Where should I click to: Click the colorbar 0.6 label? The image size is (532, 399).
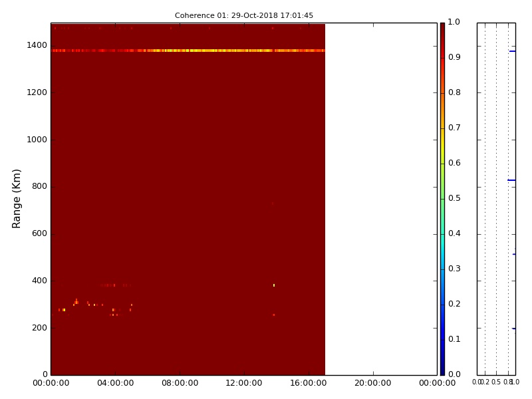(454, 163)
